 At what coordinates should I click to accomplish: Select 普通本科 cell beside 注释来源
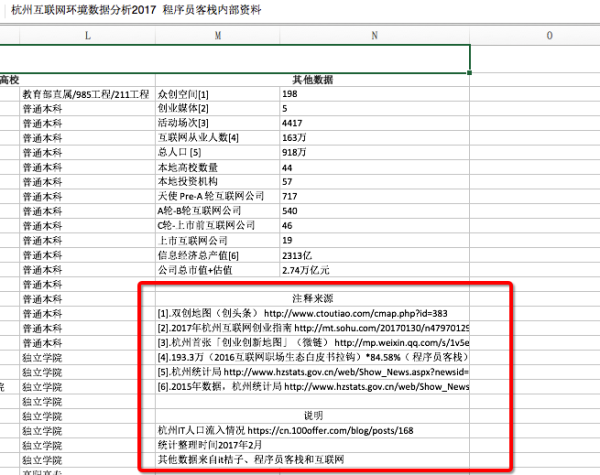point(88,299)
